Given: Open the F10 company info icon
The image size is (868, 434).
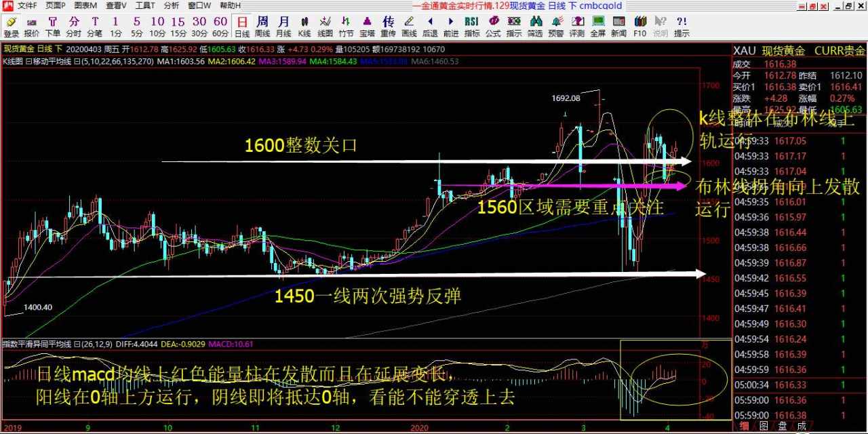Looking at the screenshot, I should [x=639, y=26].
